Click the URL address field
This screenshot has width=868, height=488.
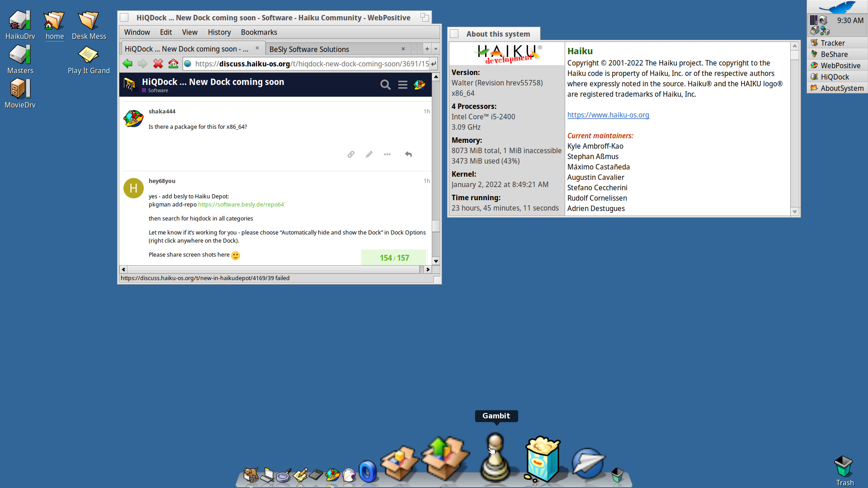(312, 64)
